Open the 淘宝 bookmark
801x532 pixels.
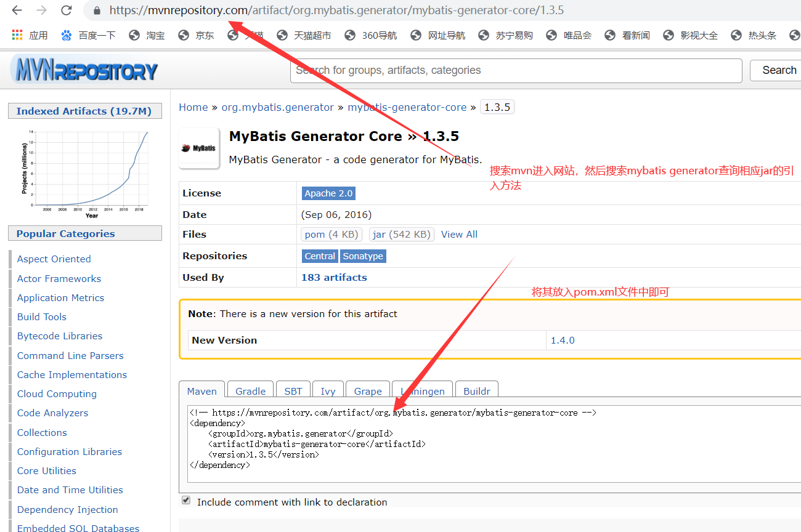pyautogui.click(x=147, y=35)
